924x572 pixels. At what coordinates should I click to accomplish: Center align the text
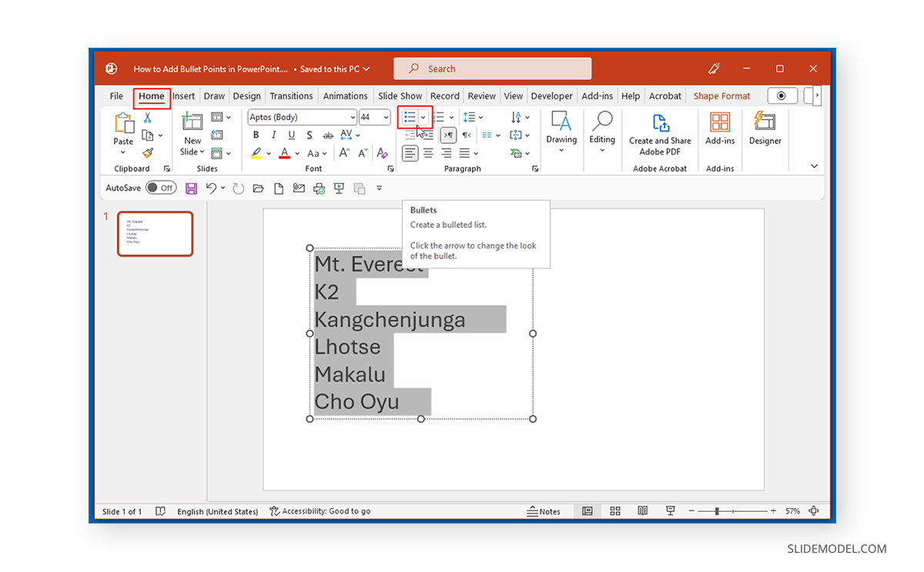tap(428, 153)
